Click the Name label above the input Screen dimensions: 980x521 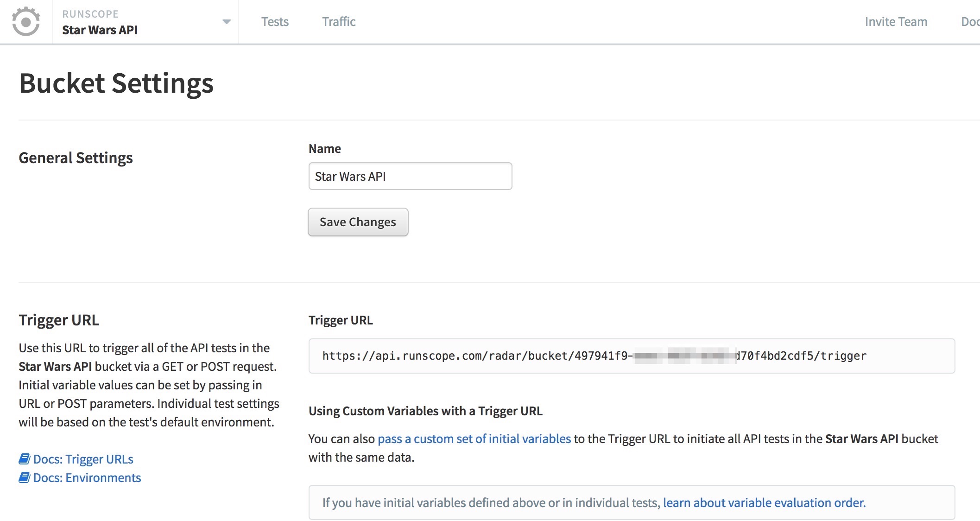(325, 149)
